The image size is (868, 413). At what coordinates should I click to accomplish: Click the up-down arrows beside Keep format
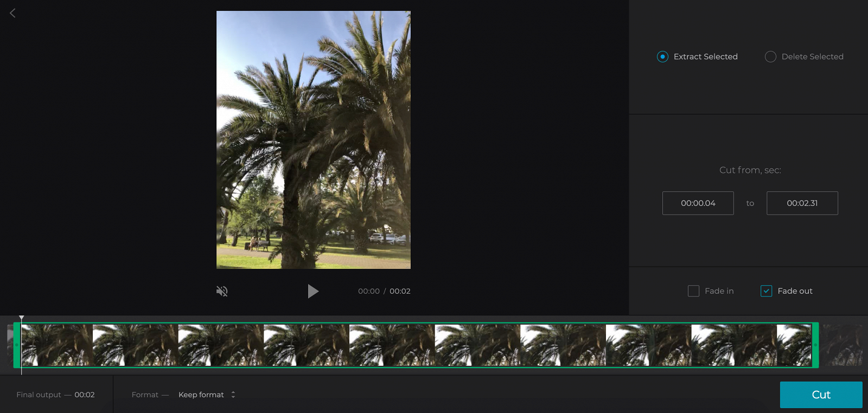233,395
